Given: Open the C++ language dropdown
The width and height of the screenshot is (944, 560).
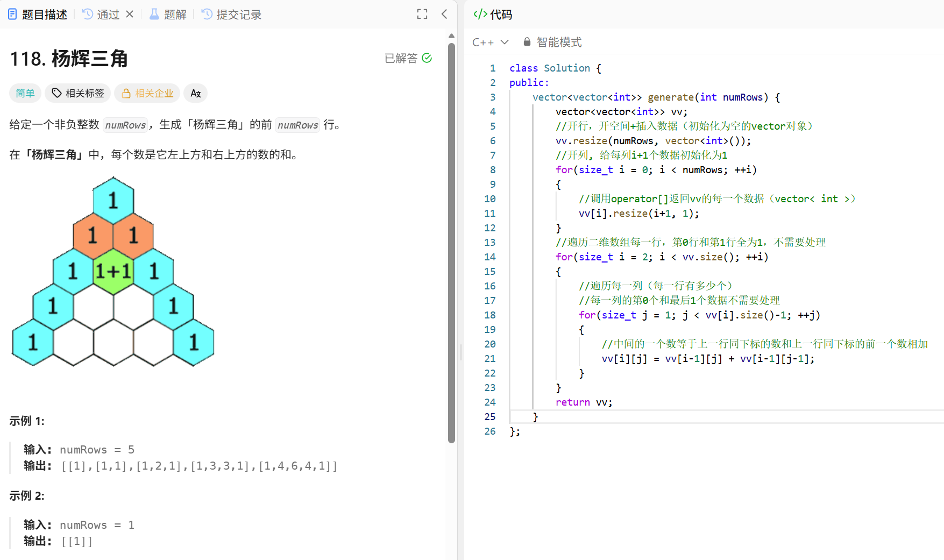Looking at the screenshot, I should pos(489,41).
